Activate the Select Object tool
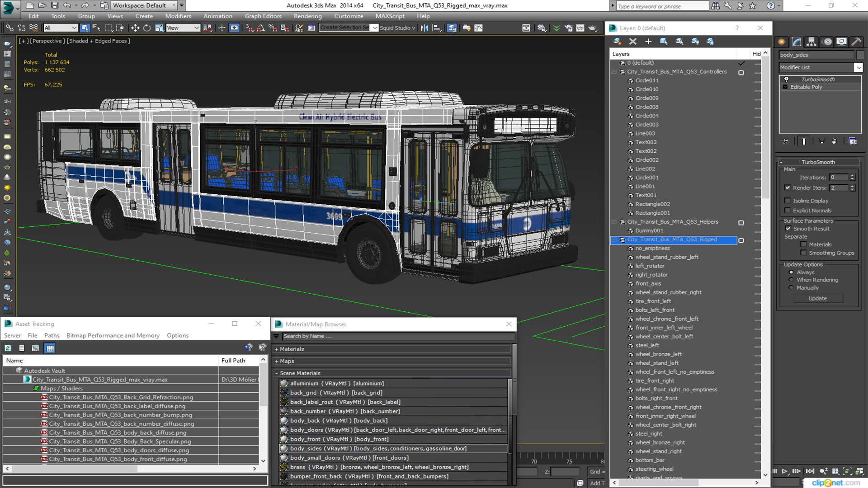Screen dimensions: 868x488 (85, 28)
